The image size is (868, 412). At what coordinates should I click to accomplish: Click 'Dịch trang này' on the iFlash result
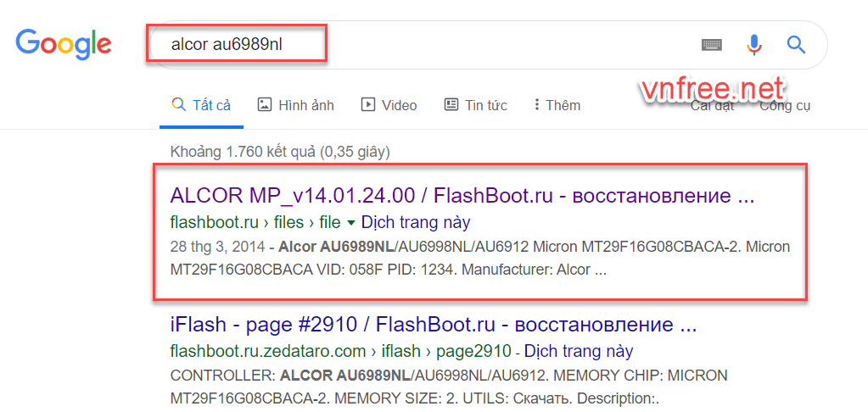[579, 351]
